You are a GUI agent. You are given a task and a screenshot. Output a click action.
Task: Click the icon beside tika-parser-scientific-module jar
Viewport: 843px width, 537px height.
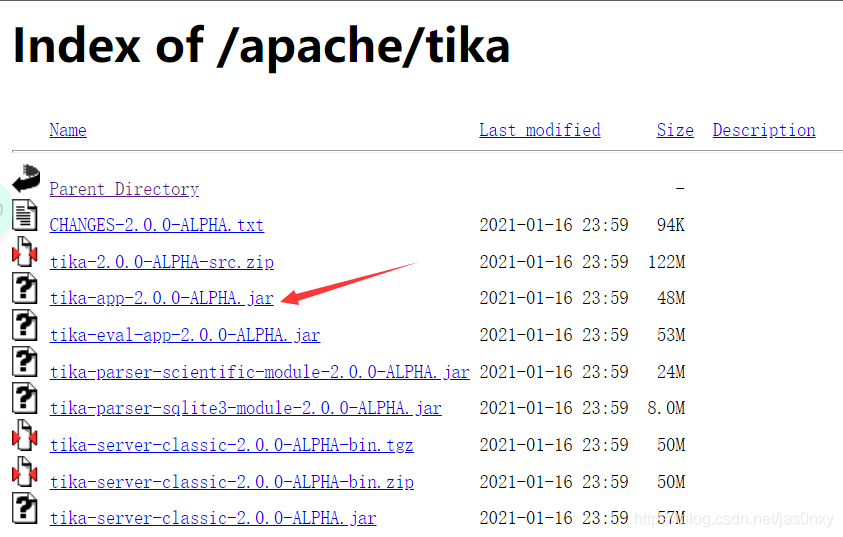point(25,362)
